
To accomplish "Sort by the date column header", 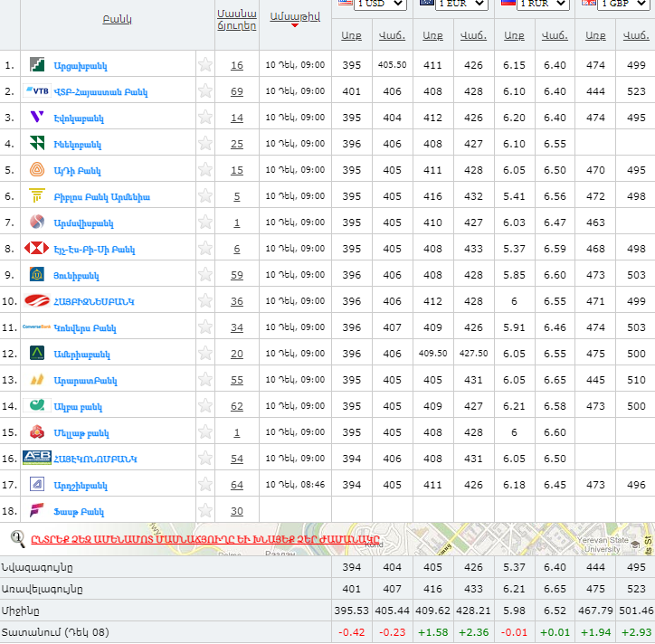I will pos(295,16).
